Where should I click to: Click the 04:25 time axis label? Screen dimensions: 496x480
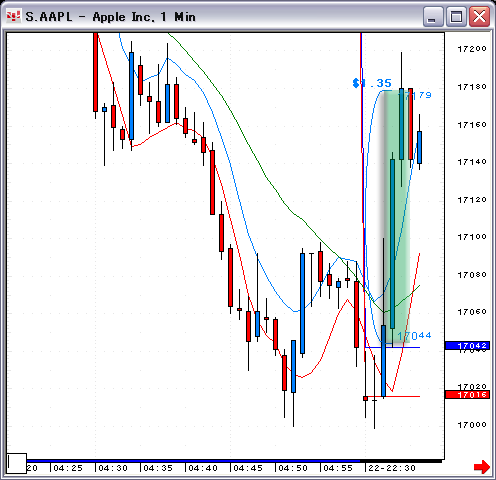tap(68, 468)
